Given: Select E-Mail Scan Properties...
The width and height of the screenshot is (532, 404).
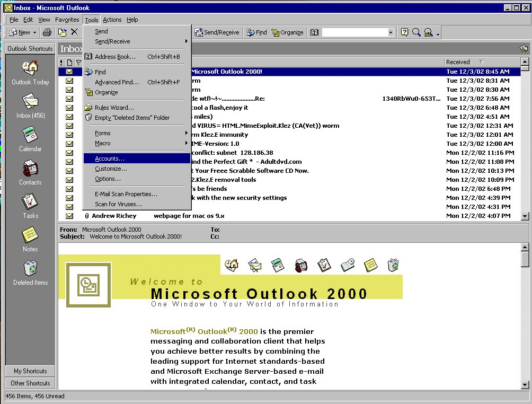Looking at the screenshot, I should 137,194.
